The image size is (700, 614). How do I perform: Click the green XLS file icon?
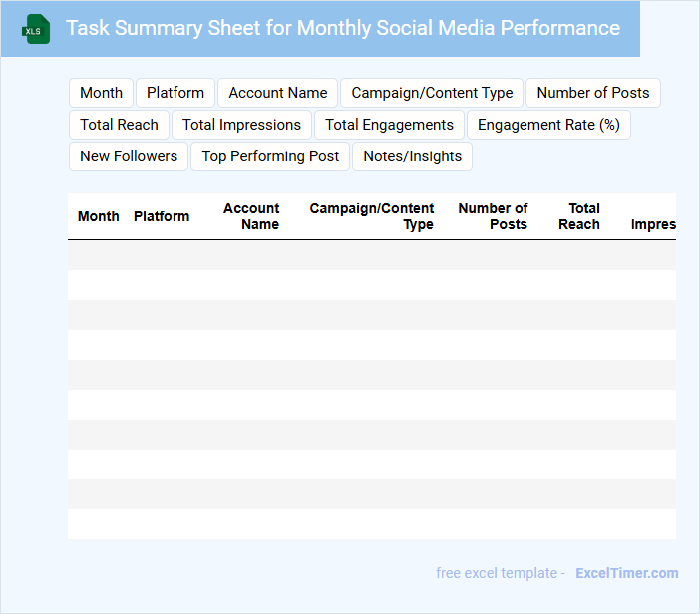(36, 29)
